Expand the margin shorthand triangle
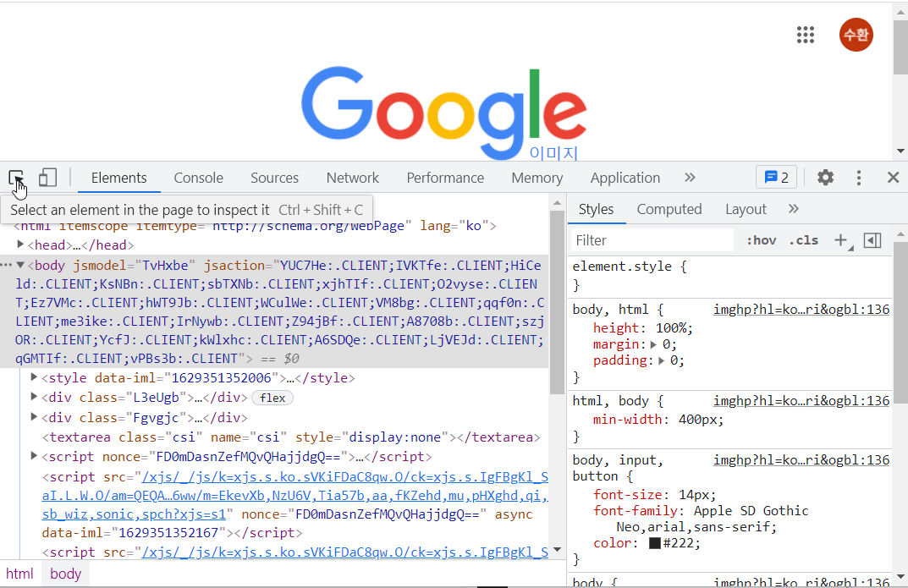This screenshot has width=908, height=588. [653, 344]
